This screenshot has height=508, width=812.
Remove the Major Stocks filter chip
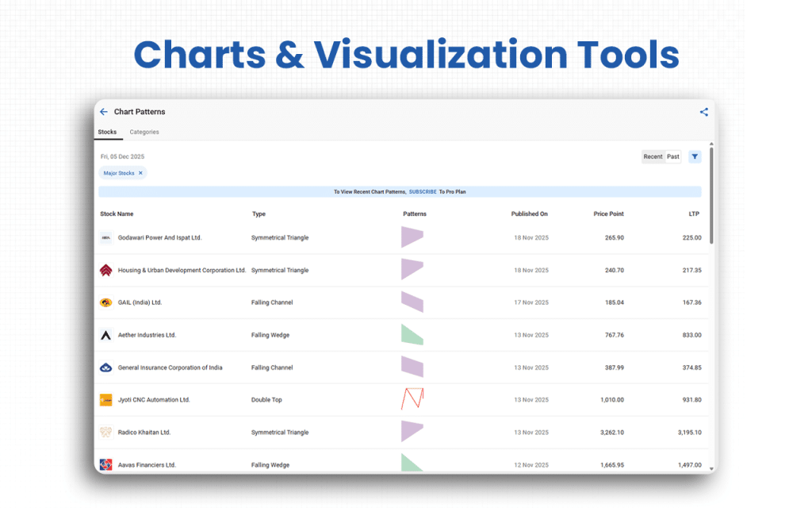pyautogui.click(x=140, y=173)
